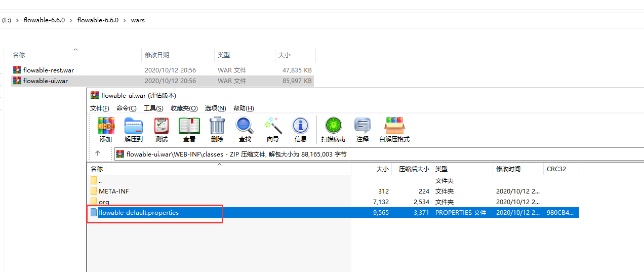Viewport: 644px width, 272px height.
Task: Select the flowable-ui.war file name
Action: 46,81
